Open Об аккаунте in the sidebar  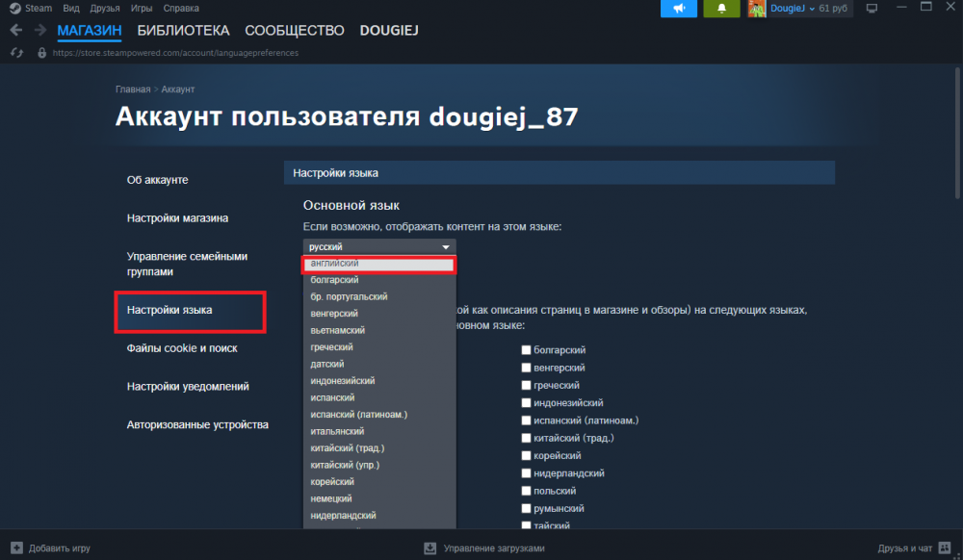(x=157, y=180)
